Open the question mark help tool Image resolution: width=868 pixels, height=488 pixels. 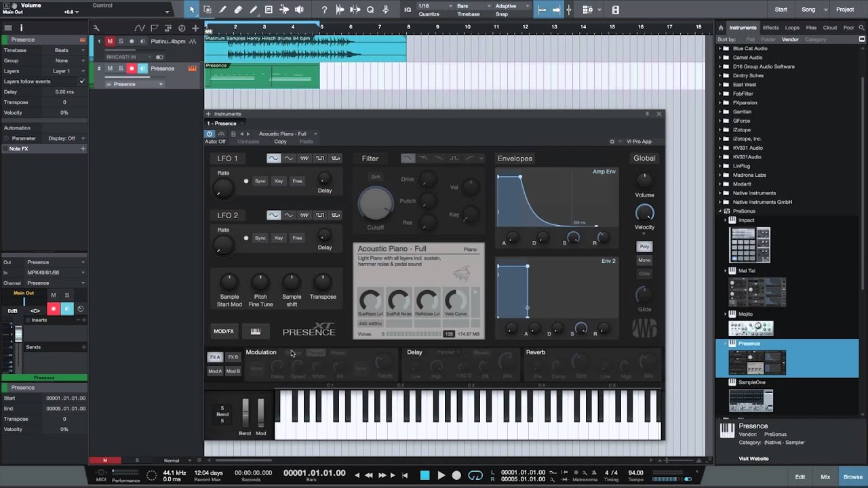click(x=324, y=9)
